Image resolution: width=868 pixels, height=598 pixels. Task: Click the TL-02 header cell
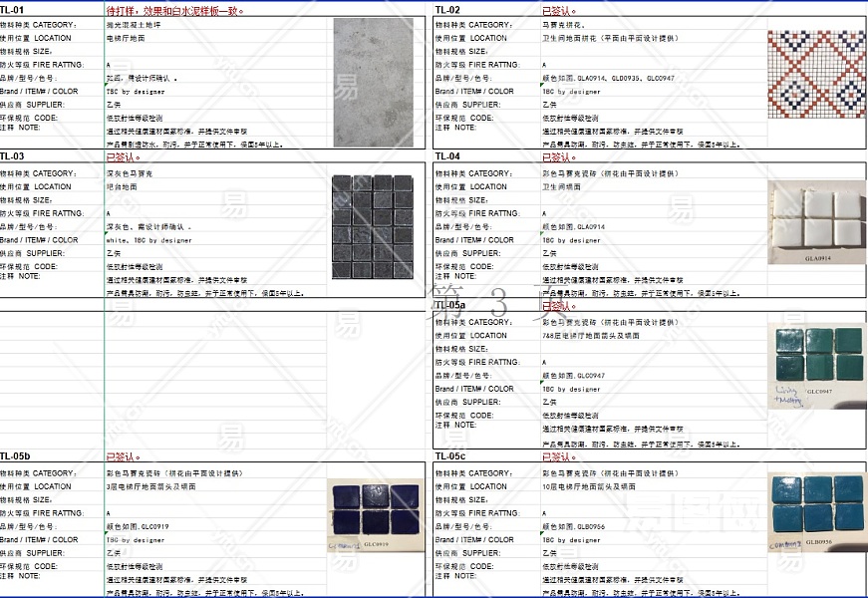click(x=448, y=10)
